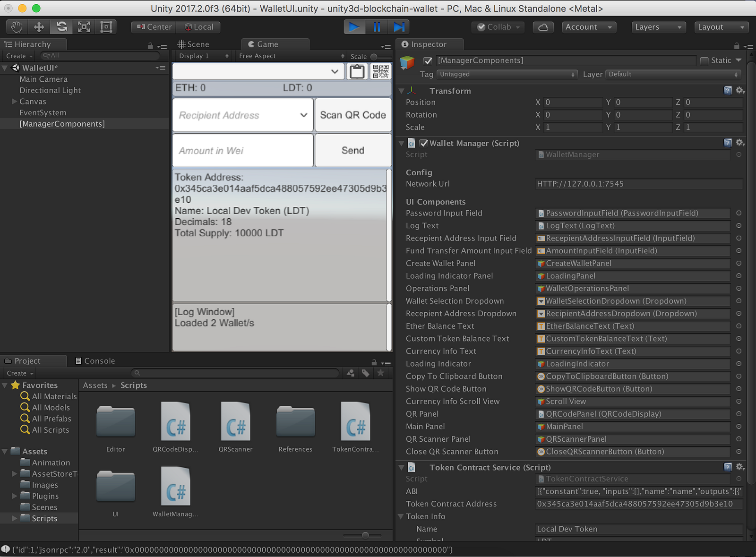The height and width of the screenshot is (557, 756).
Task: Click the Network Url field
Action: [639, 184]
